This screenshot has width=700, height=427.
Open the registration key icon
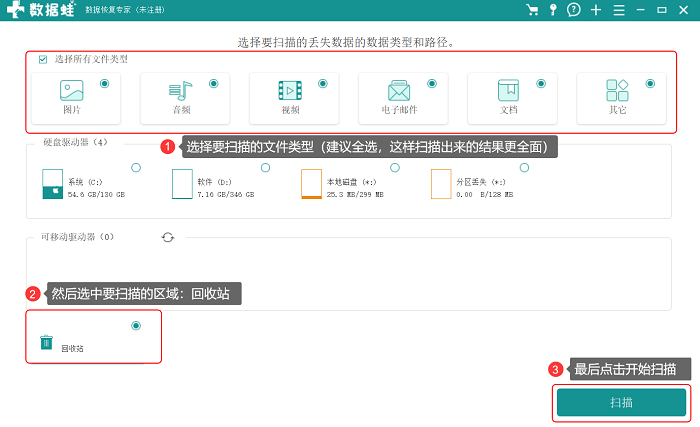click(x=553, y=9)
